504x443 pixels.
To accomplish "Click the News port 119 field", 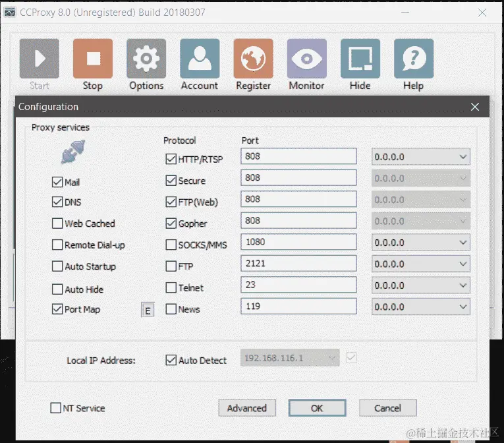I will [298, 307].
